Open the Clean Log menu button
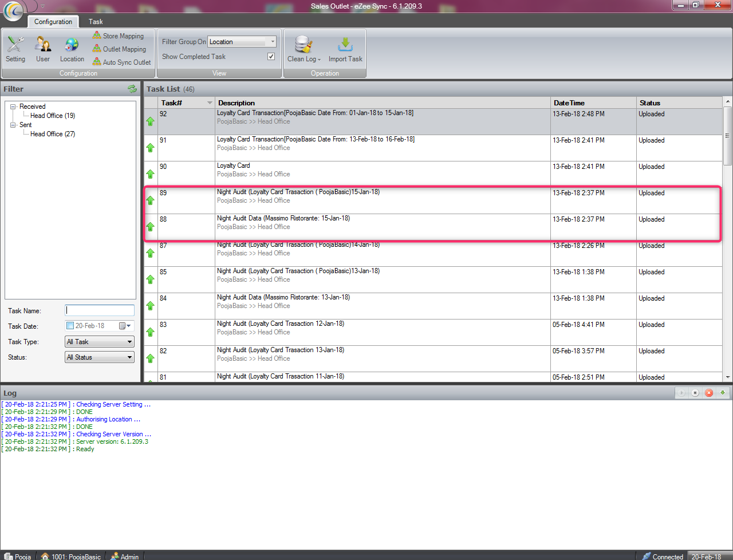 304,49
